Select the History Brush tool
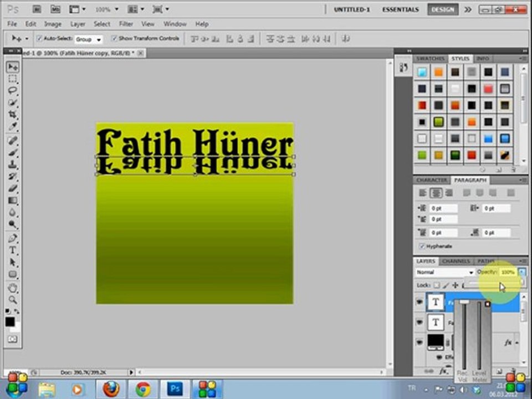Viewport: 532px width, 399px height. [x=13, y=176]
